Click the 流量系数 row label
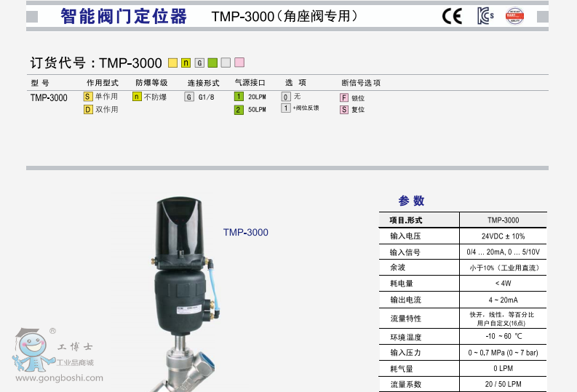The width and height of the screenshot is (577, 392). pos(405,384)
